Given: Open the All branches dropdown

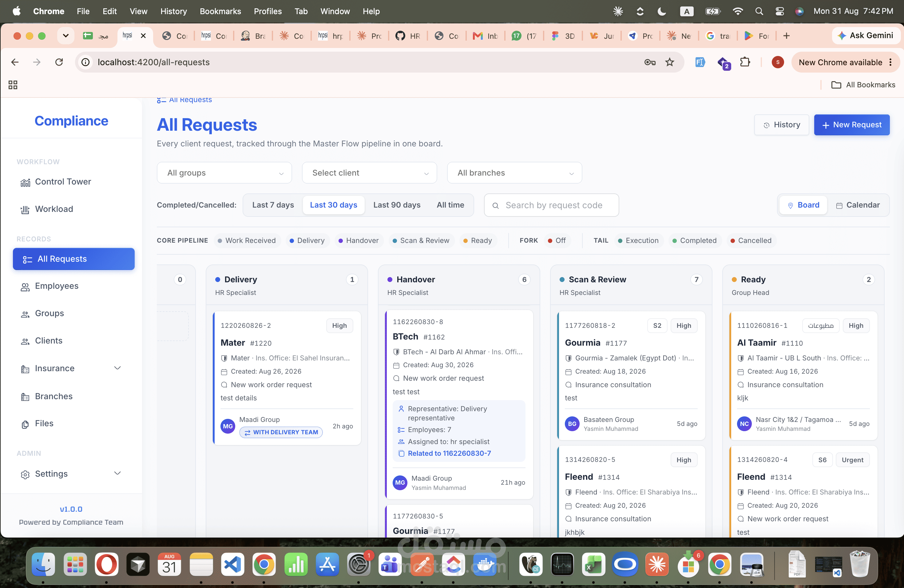Looking at the screenshot, I should (514, 173).
